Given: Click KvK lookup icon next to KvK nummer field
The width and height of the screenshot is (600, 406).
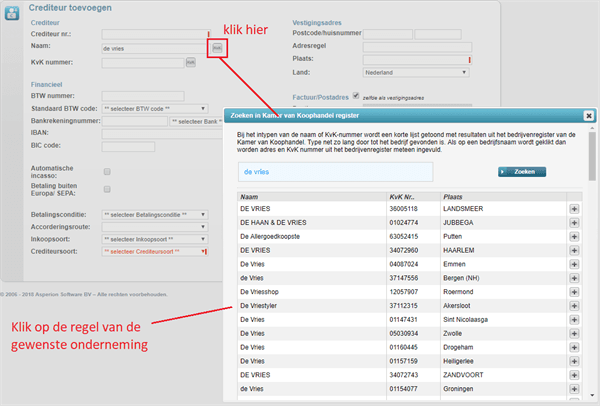Looking at the screenshot, I should [x=191, y=62].
